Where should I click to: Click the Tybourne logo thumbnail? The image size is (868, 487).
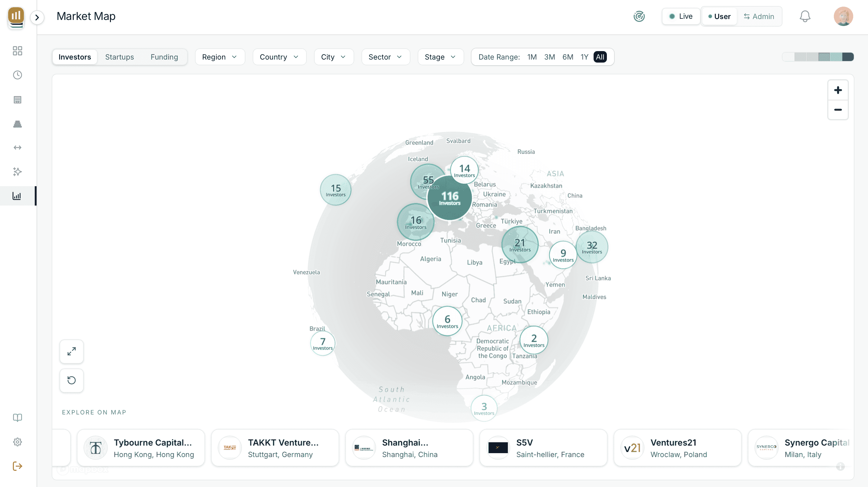click(96, 448)
